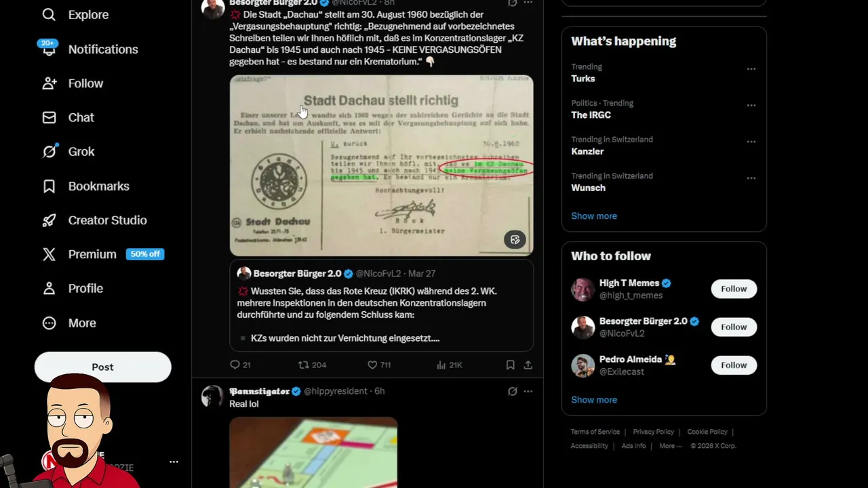Viewport: 868px width, 488px height.
Task: Repost the tweet with 204 reposts
Action: pyautogui.click(x=312, y=365)
